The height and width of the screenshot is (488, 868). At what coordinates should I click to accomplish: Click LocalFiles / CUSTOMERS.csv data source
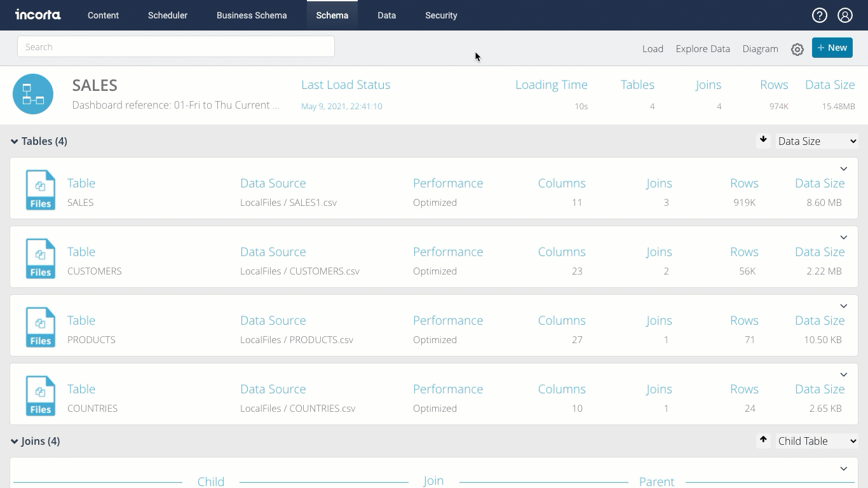[300, 271]
